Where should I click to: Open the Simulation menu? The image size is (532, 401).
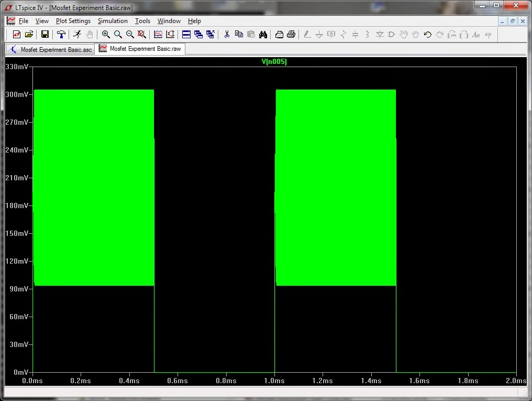click(x=113, y=21)
